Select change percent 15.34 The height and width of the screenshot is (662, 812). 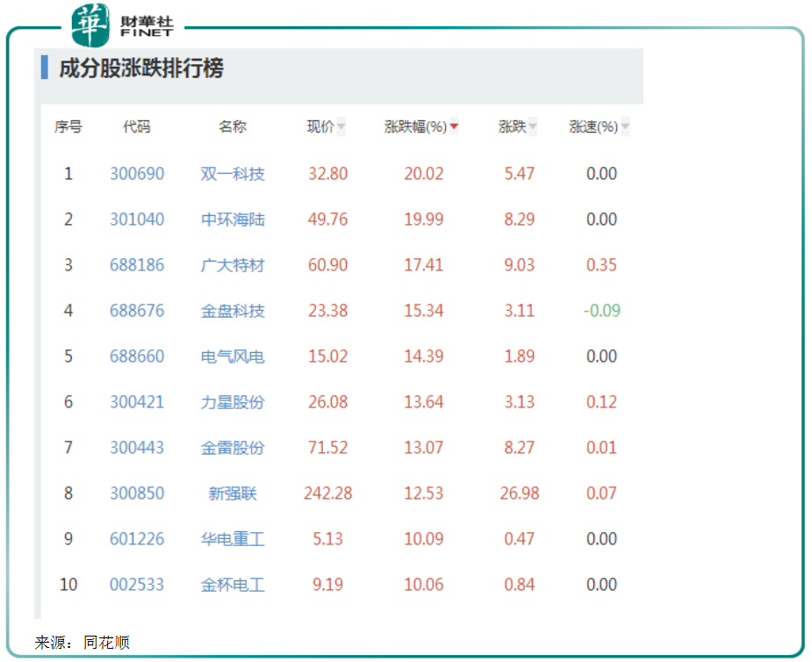coord(424,310)
